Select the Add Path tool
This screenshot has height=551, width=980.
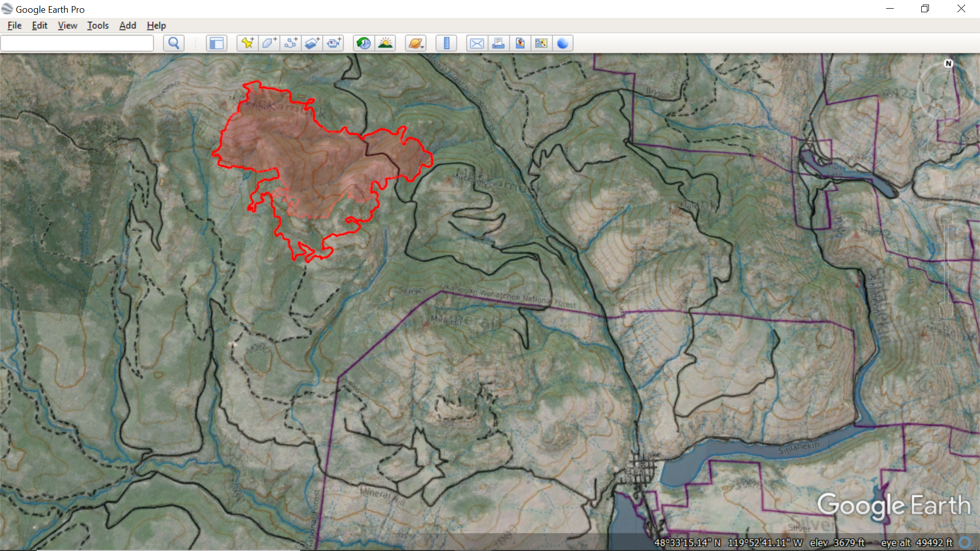point(291,43)
